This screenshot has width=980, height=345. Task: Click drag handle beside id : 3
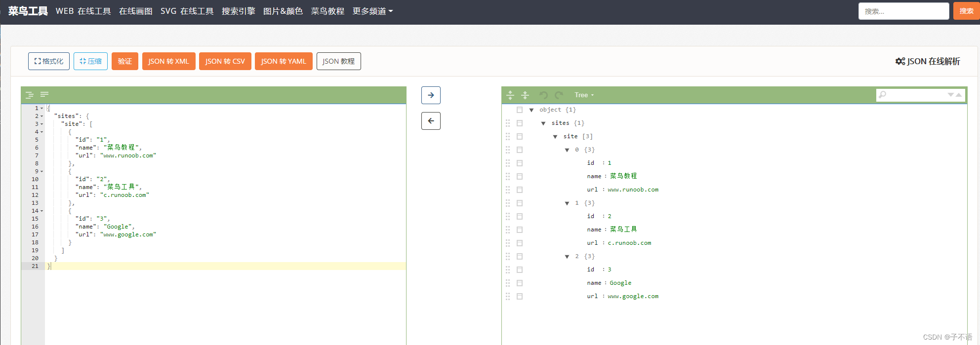(508, 269)
